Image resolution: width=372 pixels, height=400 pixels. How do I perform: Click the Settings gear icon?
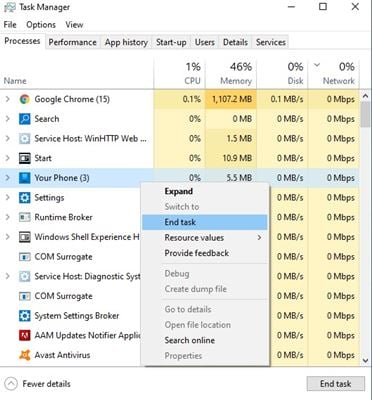pos(24,198)
